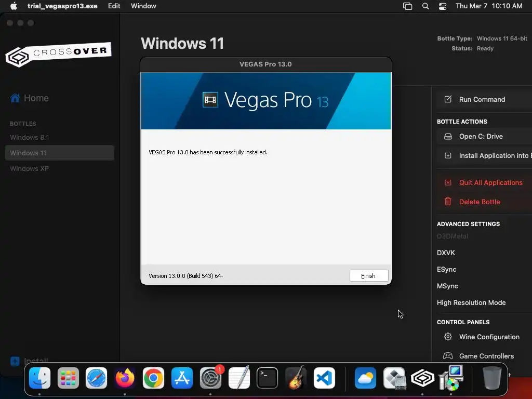
Task: Open TextEdit from the Dock
Action: click(239, 378)
